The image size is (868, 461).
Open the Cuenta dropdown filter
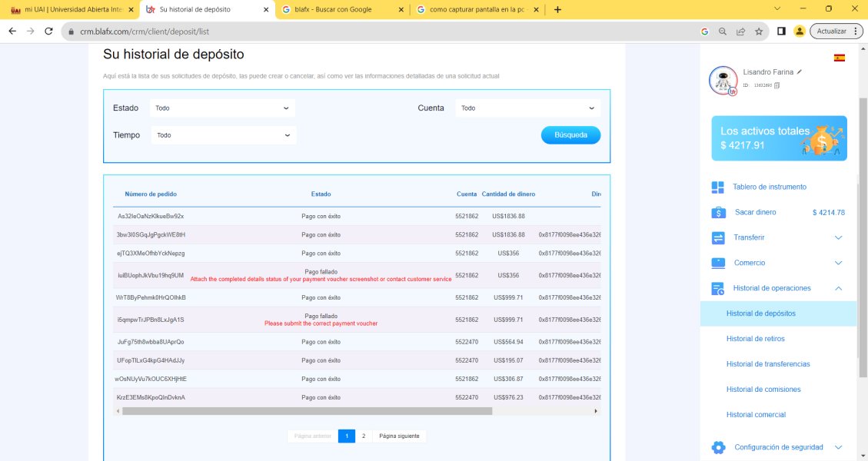coord(527,108)
